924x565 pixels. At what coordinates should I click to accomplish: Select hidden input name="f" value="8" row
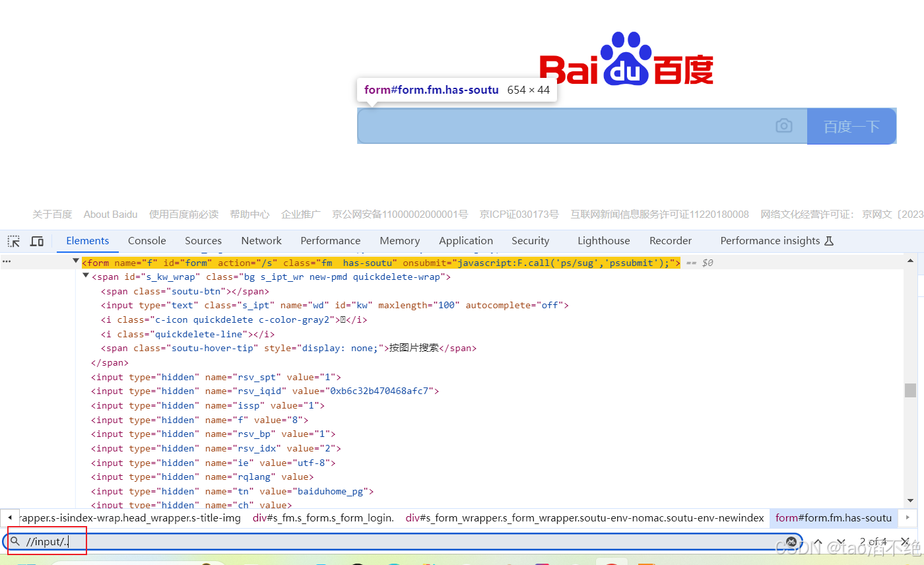(199, 420)
